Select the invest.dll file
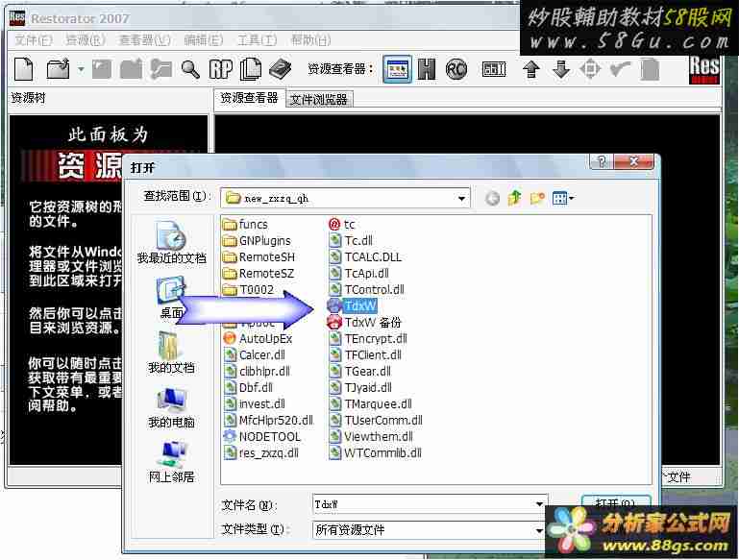Image resolution: width=739 pixels, height=560 pixels. [255, 404]
